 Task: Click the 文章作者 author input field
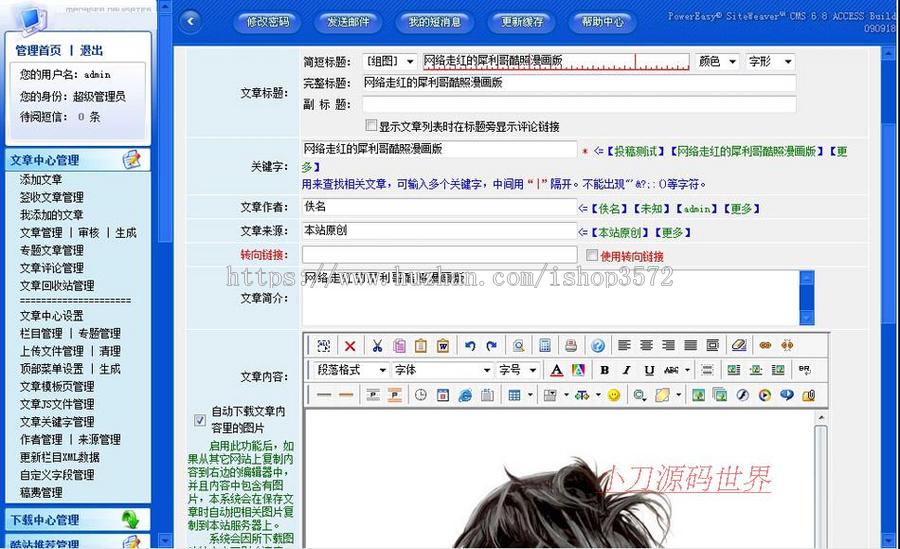click(440, 207)
